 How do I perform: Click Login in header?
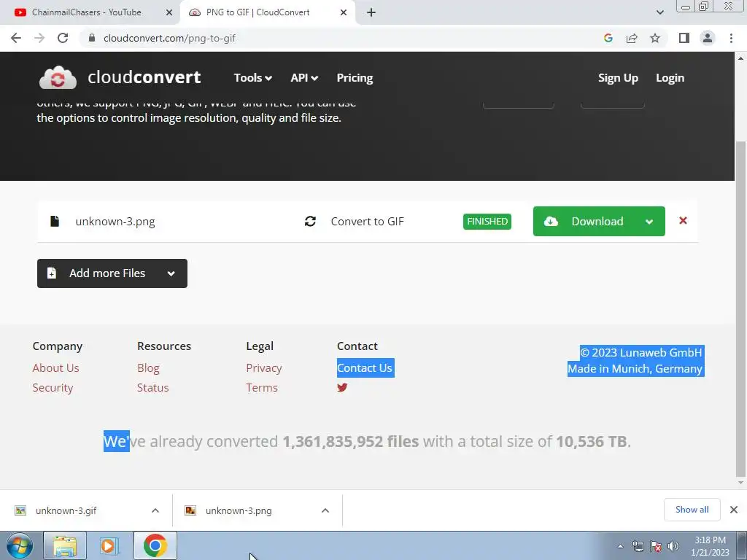coord(670,77)
